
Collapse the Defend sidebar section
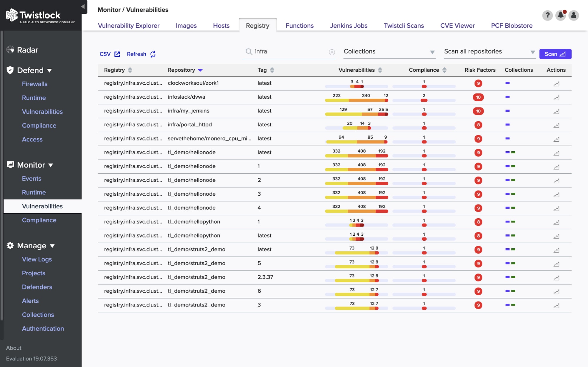point(49,71)
